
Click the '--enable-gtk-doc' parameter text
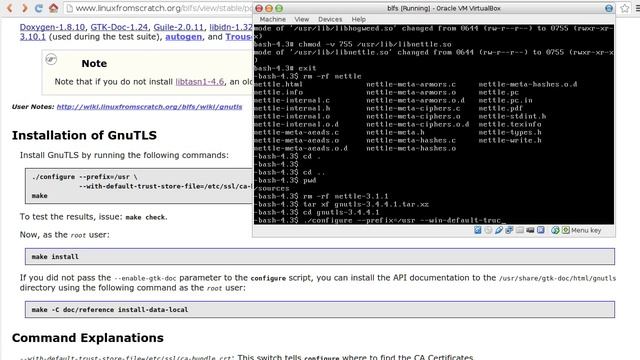pyautogui.click(x=145, y=278)
